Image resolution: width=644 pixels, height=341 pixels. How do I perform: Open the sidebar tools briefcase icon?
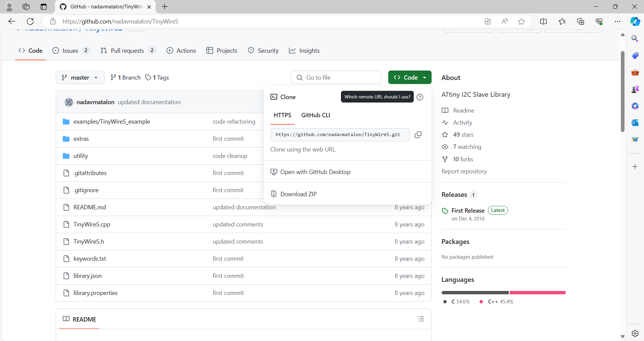click(635, 72)
